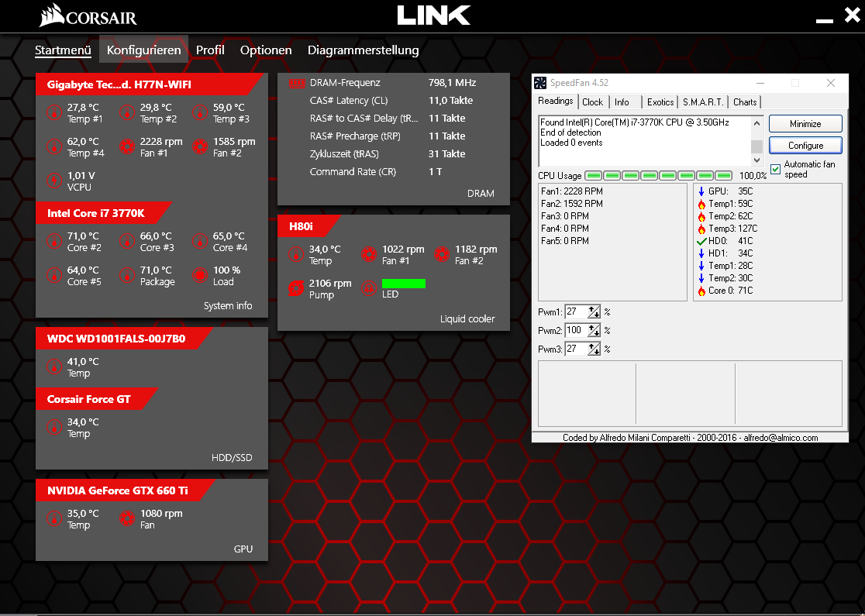
Task: Click the CPU Load 100 % icon
Action: coord(200,276)
